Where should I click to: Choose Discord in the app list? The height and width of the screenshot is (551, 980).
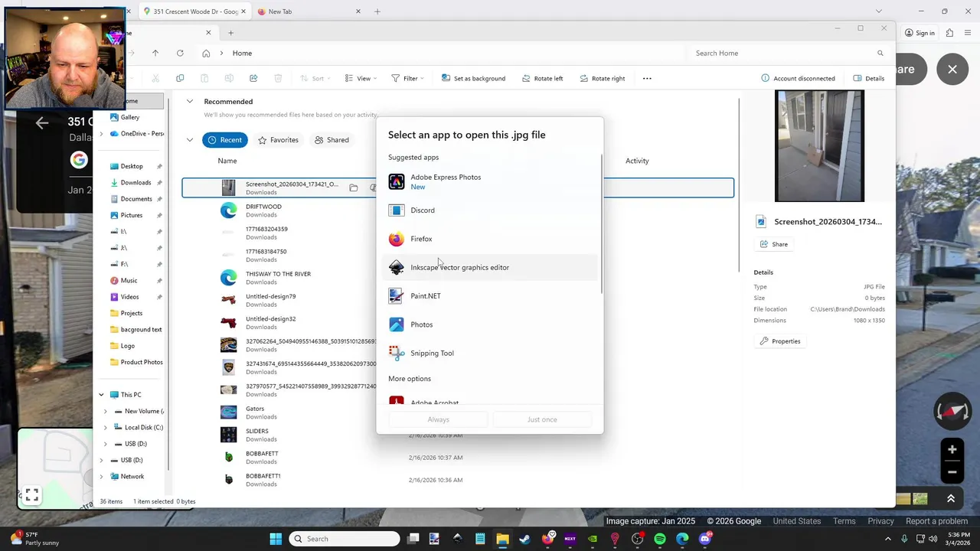pyautogui.click(x=490, y=210)
